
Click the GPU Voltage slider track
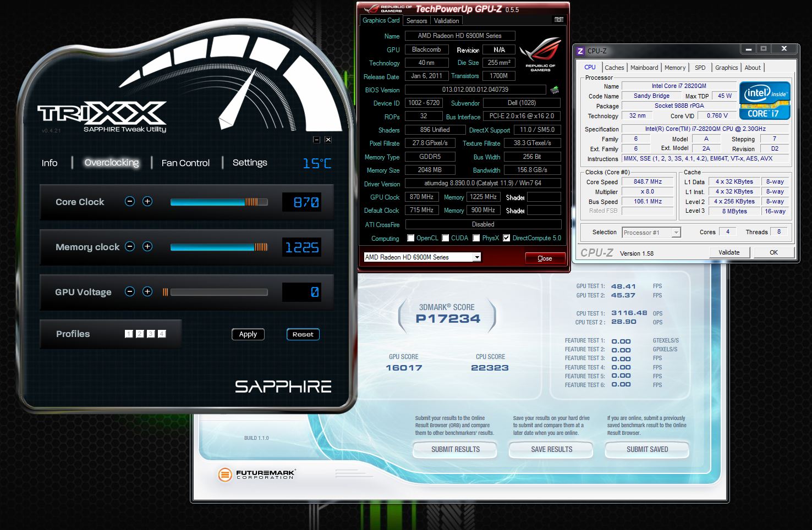click(x=219, y=292)
